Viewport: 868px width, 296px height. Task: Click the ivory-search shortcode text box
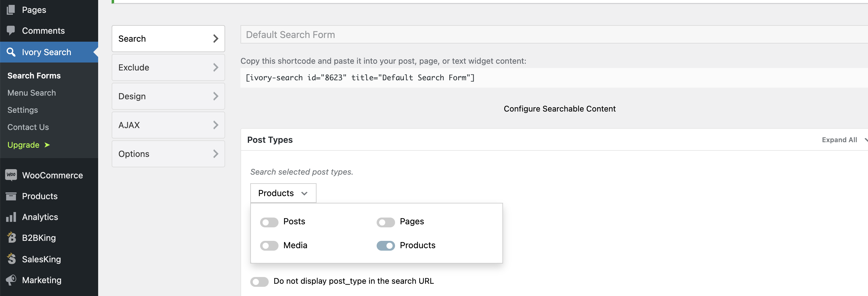(554, 78)
